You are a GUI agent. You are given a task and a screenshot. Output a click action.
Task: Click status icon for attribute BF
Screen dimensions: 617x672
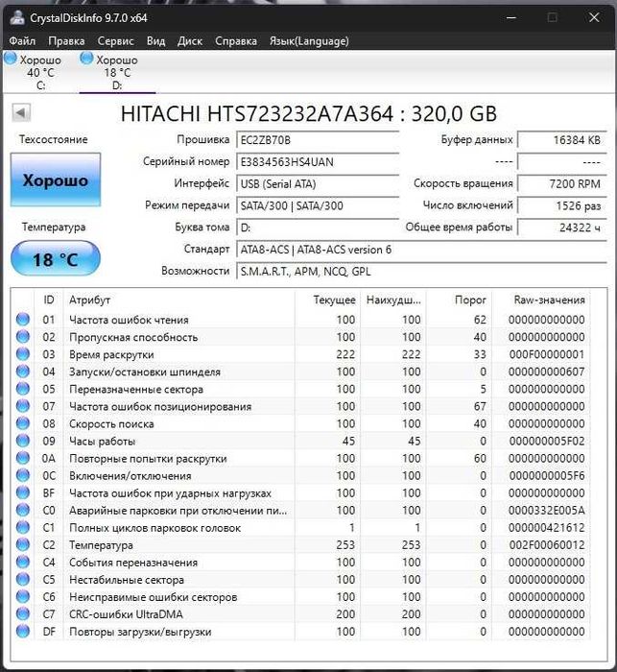[x=23, y=492]
